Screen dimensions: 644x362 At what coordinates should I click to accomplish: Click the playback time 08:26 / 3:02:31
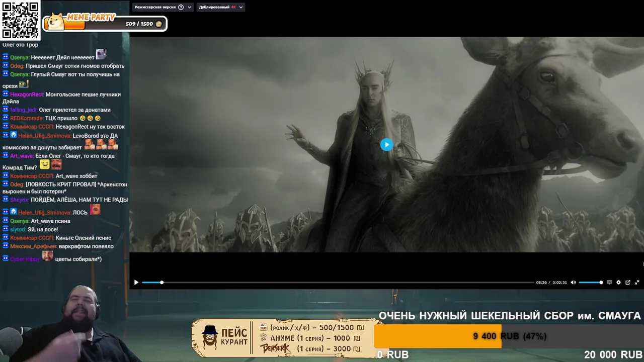pyautogui.click(x=551, y=283)
